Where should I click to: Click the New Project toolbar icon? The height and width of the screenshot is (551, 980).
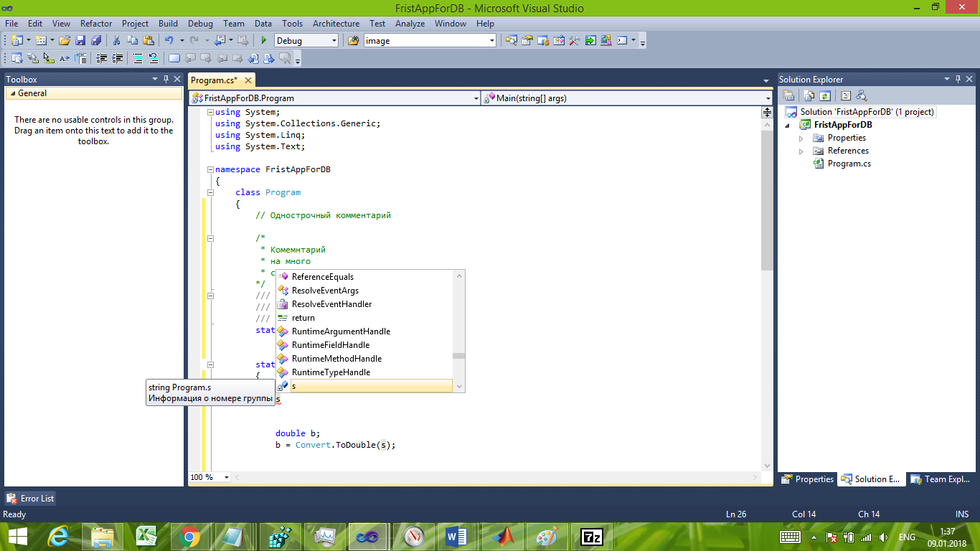(17, 40)
